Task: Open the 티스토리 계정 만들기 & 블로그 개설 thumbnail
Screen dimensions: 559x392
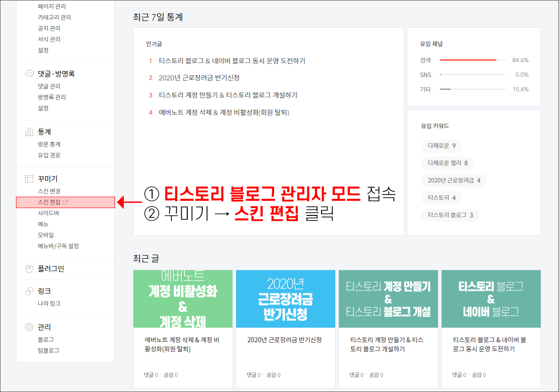Action: [x=388, y=298]
